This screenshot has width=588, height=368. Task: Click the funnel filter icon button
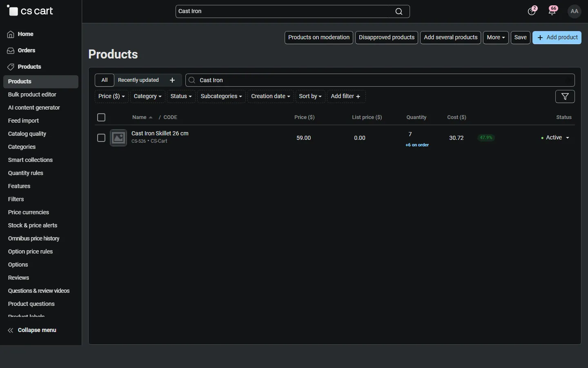click(x=566, y=96)
